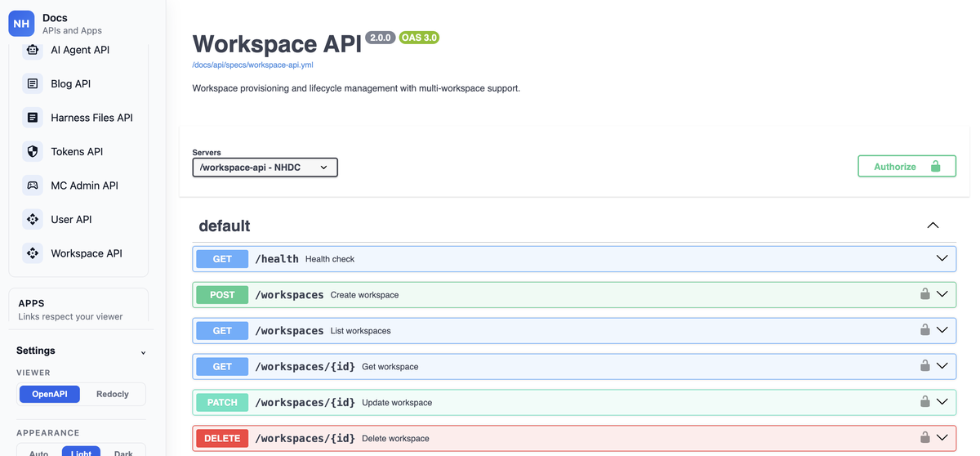Screen dimensions: 980x456
Task: Click the AI Agent API robot icon
Action: click(x=33, y=50)
